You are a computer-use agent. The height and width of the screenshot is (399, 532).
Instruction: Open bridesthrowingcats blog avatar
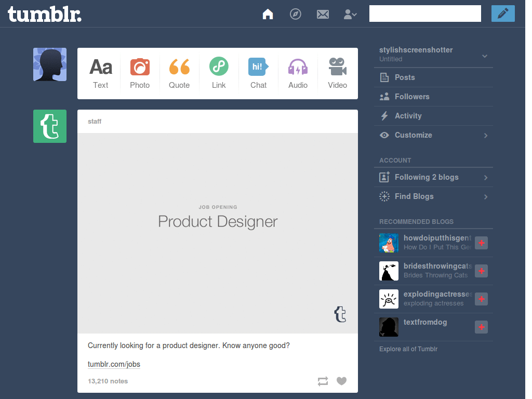pyautogui.click(x=389, y=271)
